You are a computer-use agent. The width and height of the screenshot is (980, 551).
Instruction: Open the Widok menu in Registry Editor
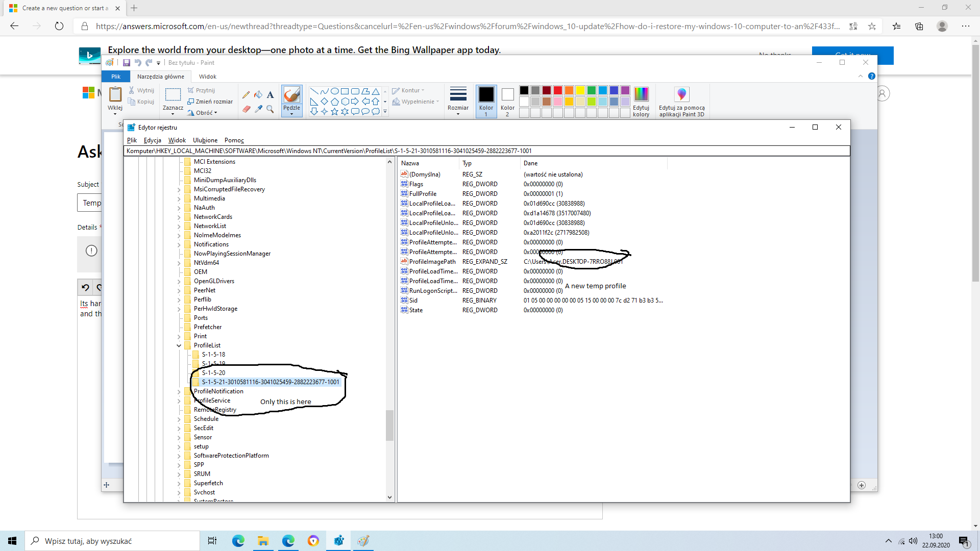[177, 140]
